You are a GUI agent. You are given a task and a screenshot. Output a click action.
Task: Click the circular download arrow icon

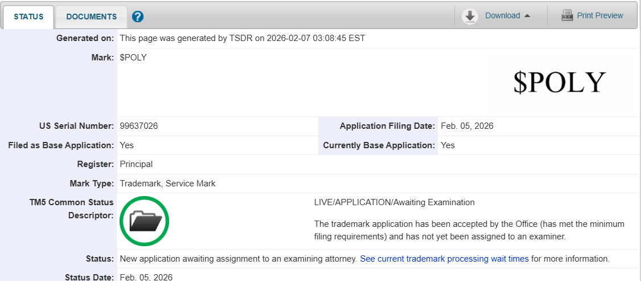[470, 16]
